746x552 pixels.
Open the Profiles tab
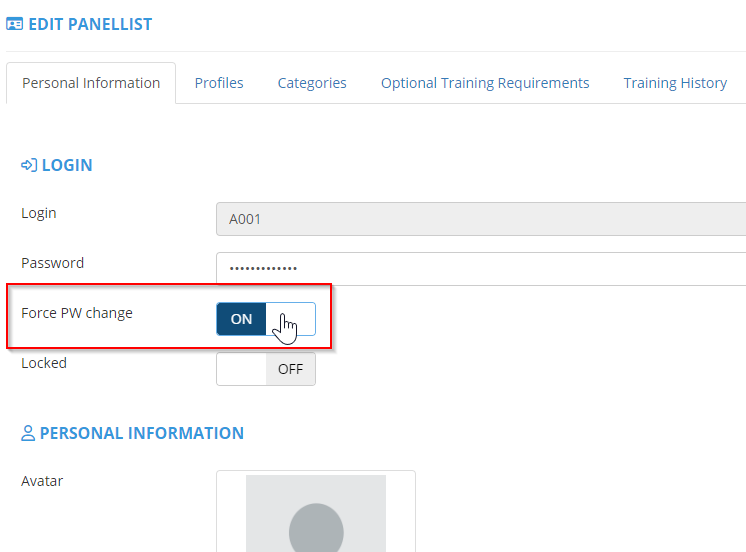coord(219,83)
